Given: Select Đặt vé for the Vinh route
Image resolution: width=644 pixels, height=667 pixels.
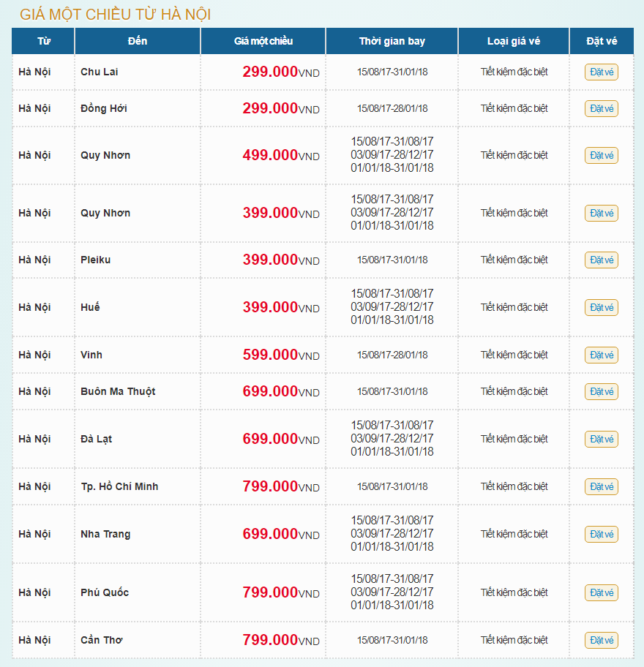Looking at the screenshot, I should point(601,355).
